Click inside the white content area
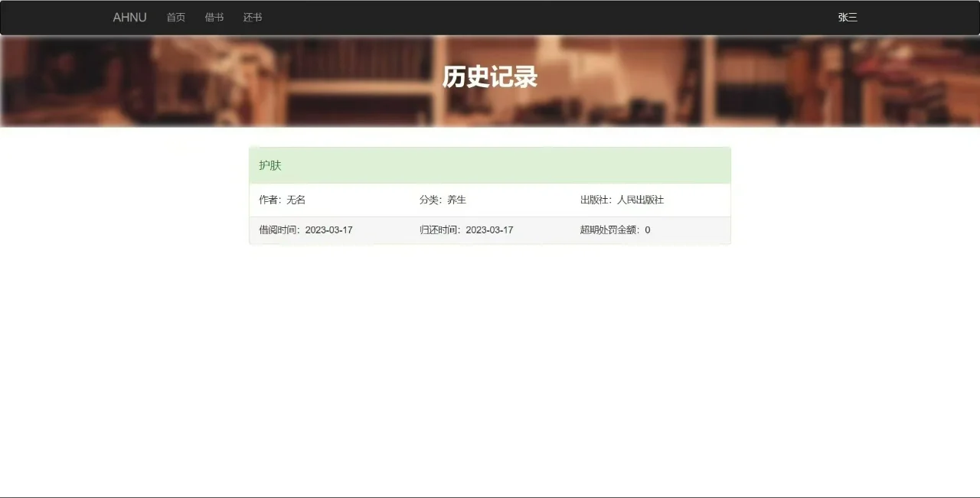Viewport: 980px width, 498px height. click(x=490, y=344)
